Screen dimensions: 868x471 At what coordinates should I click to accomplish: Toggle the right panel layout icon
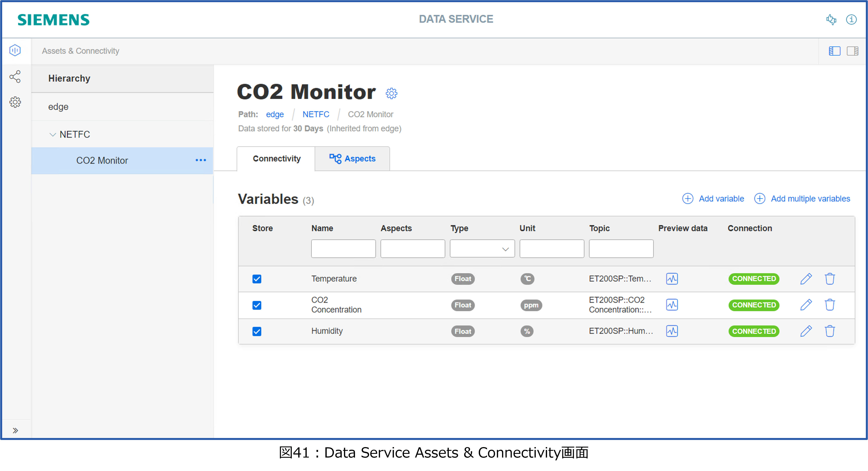pos(853,51)
